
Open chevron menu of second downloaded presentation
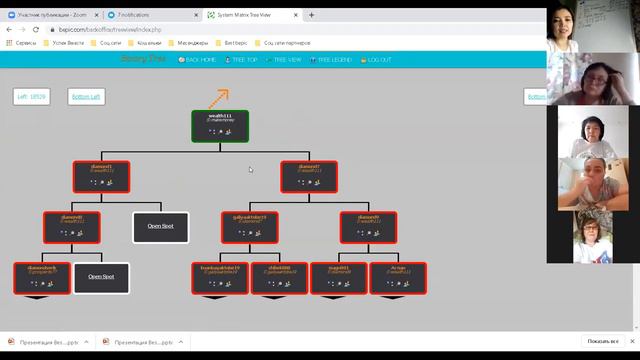(181, 342)
